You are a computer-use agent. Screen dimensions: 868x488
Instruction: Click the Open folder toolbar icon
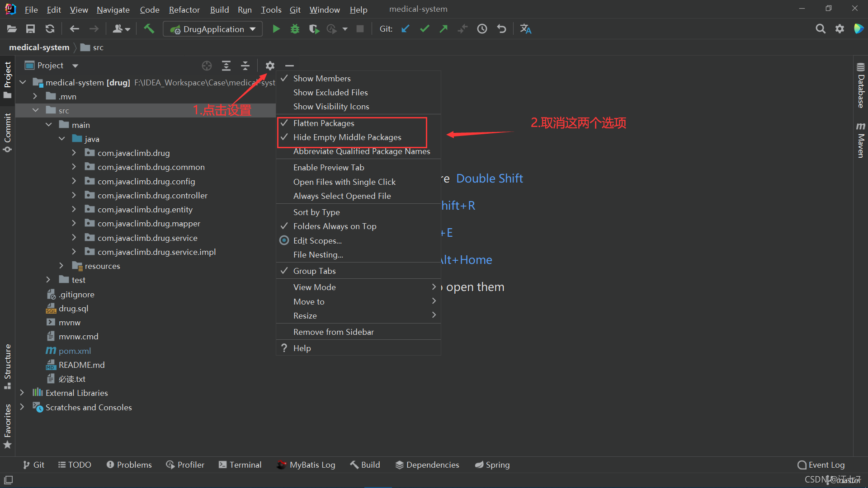[12, 29]
